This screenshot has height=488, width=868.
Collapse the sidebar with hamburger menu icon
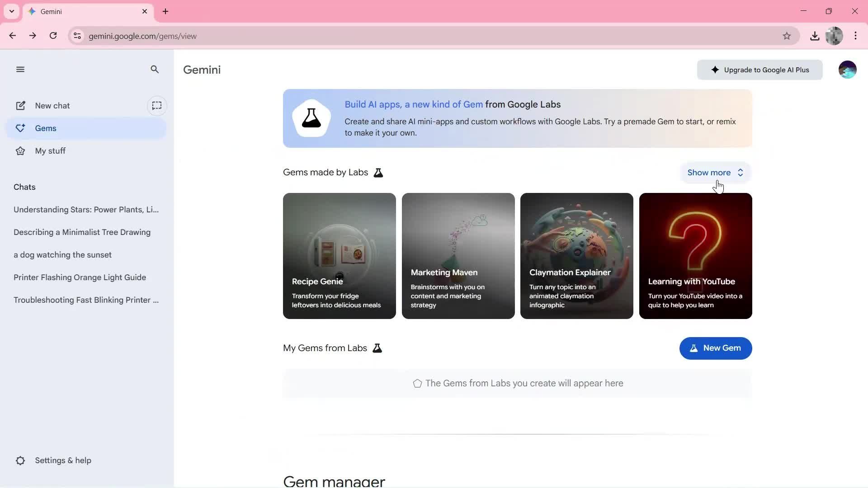(20, 70)
